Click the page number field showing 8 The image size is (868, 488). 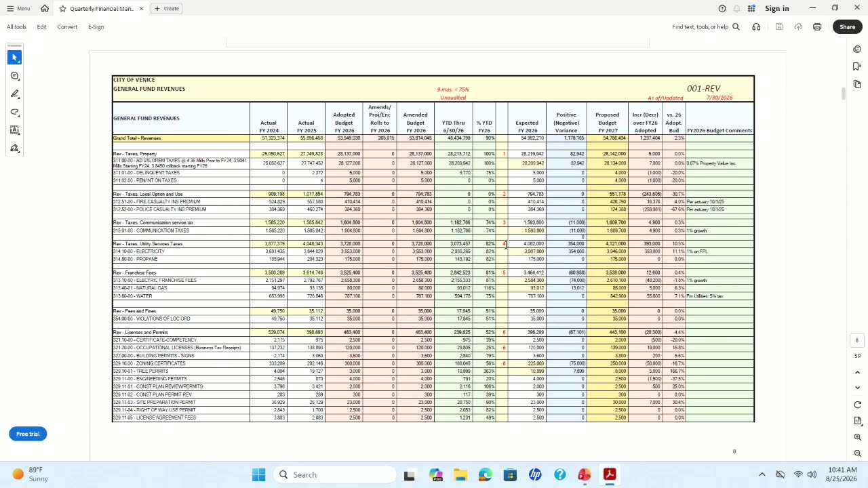click(857, 340)
